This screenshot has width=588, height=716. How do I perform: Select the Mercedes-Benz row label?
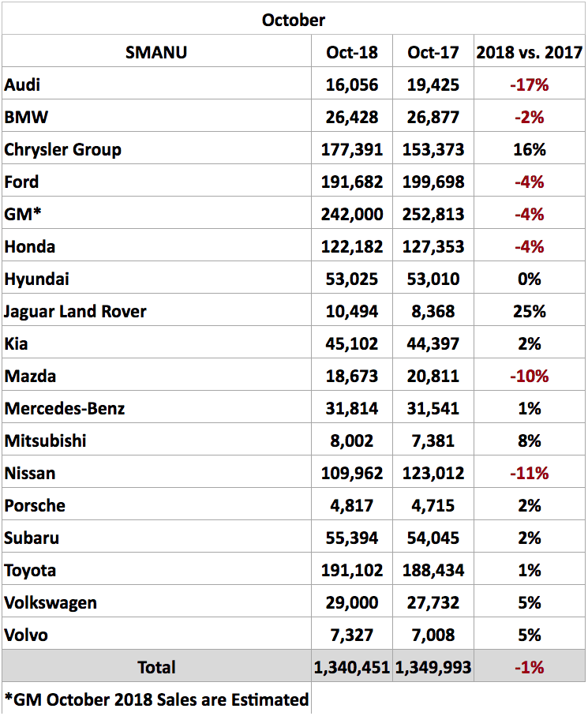click(65, 408)
